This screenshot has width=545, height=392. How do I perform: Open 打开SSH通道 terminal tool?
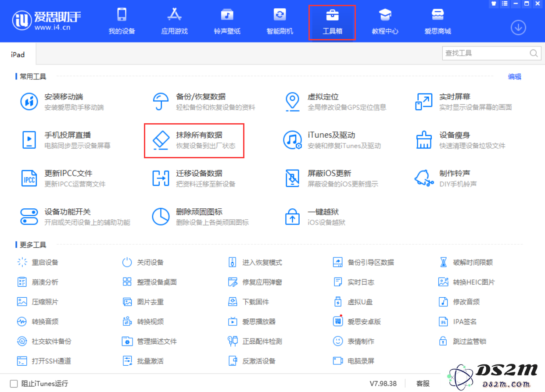coord(44,361)
